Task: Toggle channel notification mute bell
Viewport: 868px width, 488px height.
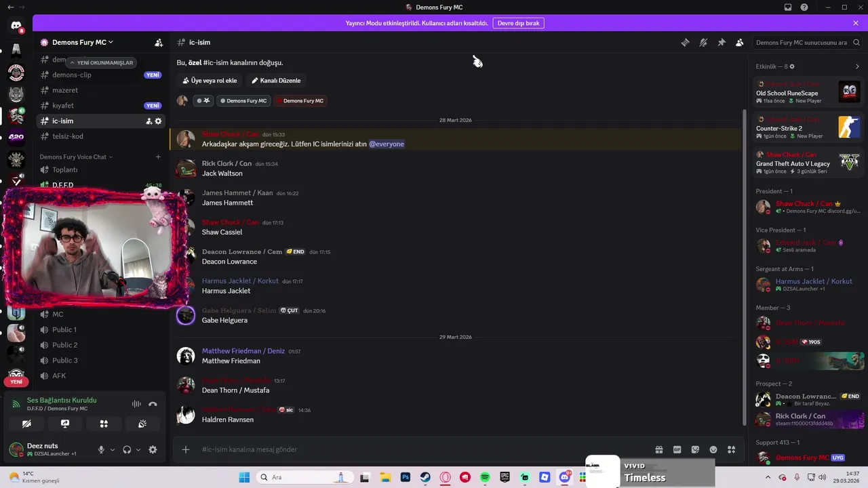Action: tap(703, 42)
